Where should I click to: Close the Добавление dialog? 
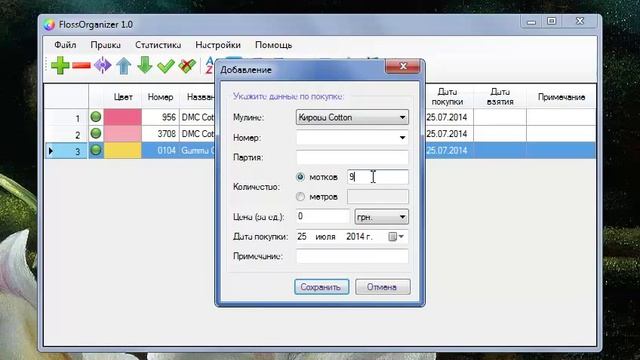click(x=402, y=66)
